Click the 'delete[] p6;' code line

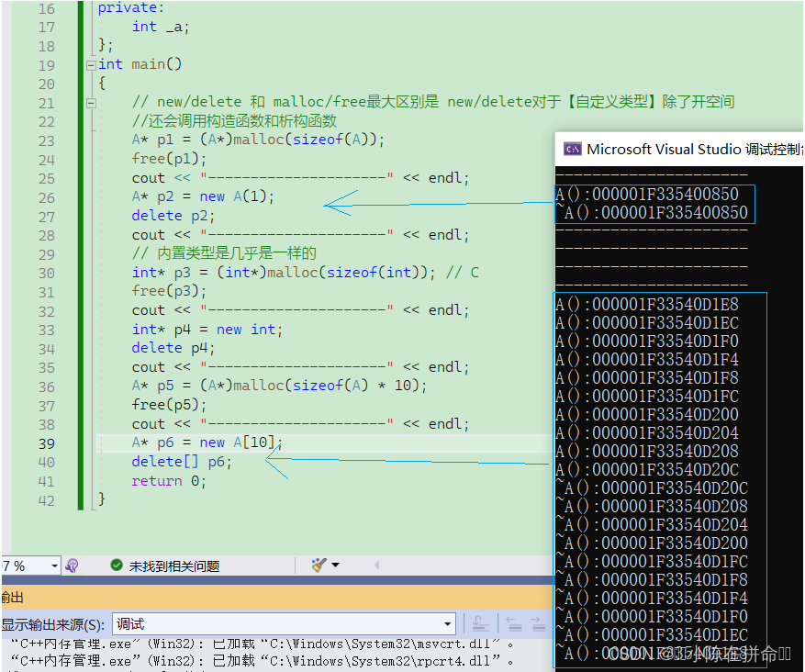click(182, 462)
